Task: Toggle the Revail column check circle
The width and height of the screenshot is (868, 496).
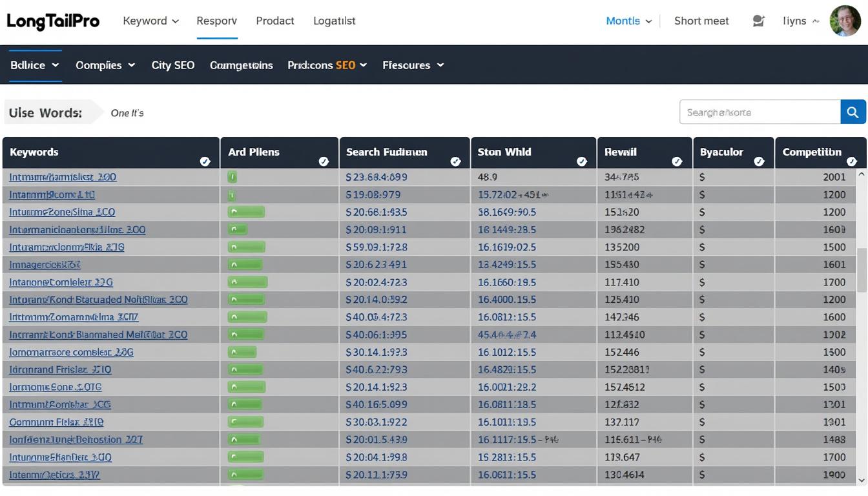Action: coord(677,161)
